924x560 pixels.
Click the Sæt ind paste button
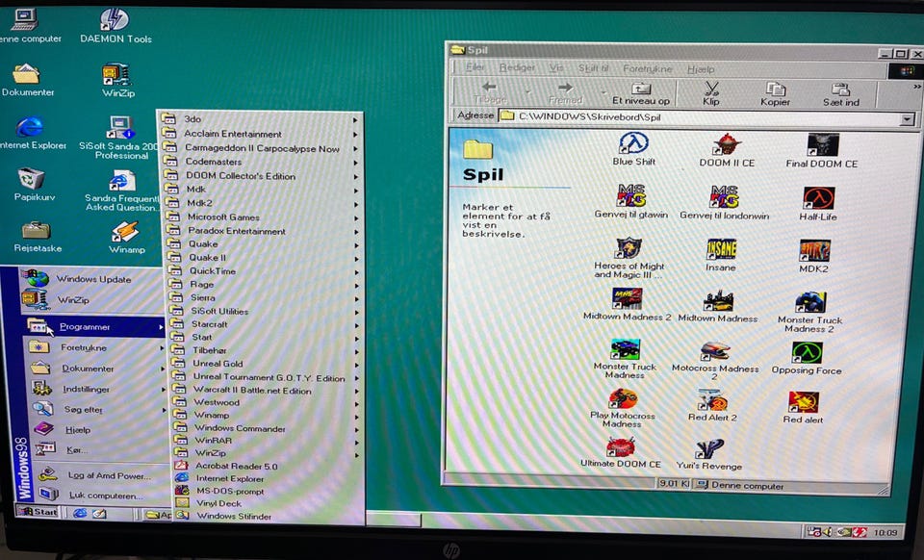click(840, 94)
